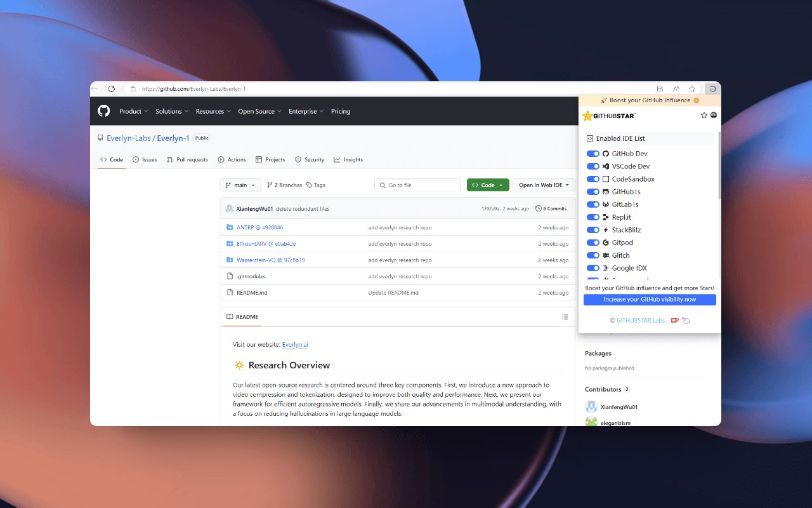The image size is (812, 508).
Task: Expand the green Code dropdown button
Action: pyautogui.click(x=488, y=185)
